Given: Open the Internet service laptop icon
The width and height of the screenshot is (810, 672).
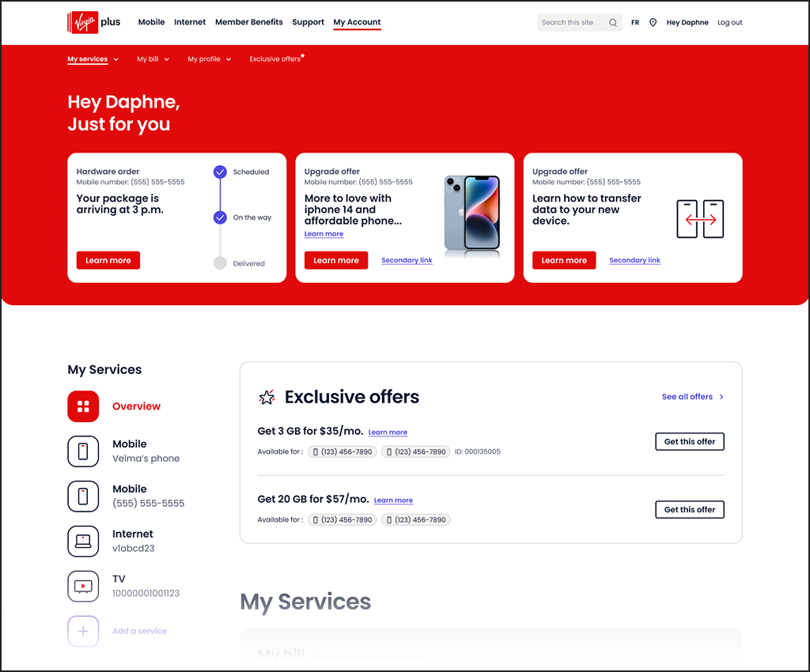Looking at the screenshot, I should 83,542.
